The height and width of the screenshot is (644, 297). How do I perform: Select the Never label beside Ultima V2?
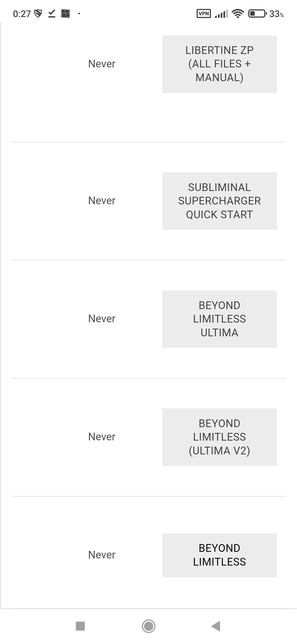pyautogui.click(x=102, y=437)
